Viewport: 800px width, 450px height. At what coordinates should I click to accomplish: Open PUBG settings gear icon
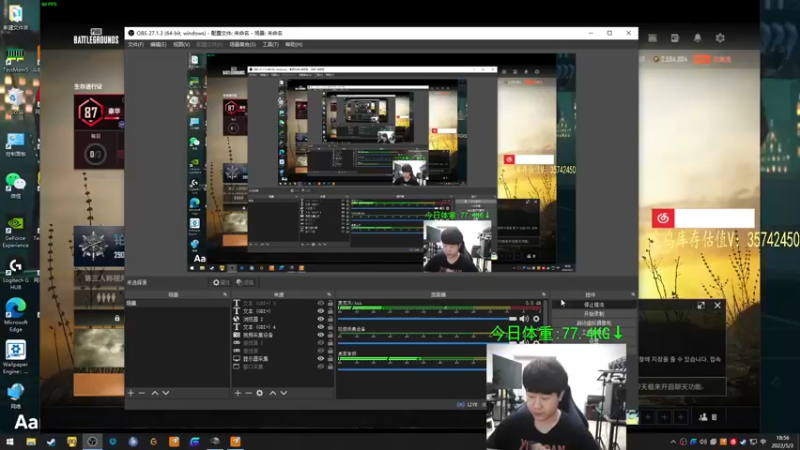[x=720, y=38]
